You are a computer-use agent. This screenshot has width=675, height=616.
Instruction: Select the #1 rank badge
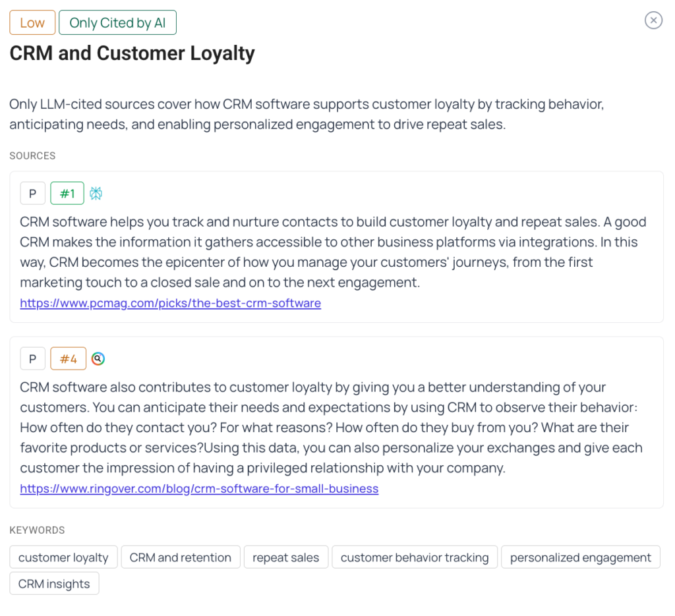[x=67, y=194]
